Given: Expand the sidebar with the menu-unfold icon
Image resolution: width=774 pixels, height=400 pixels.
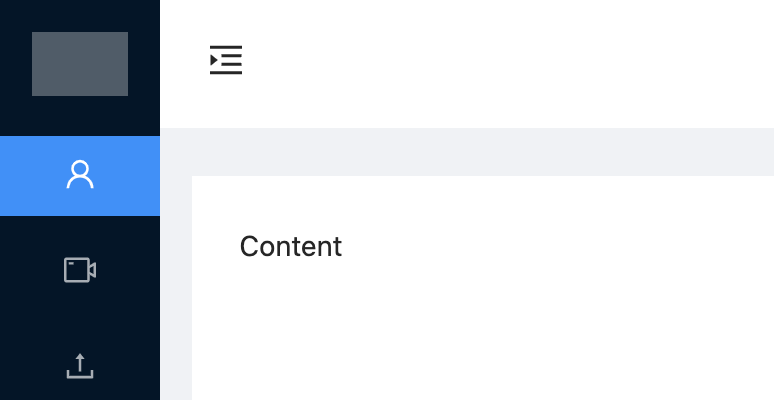Looking at the screenshot, I should pos(226,60).
